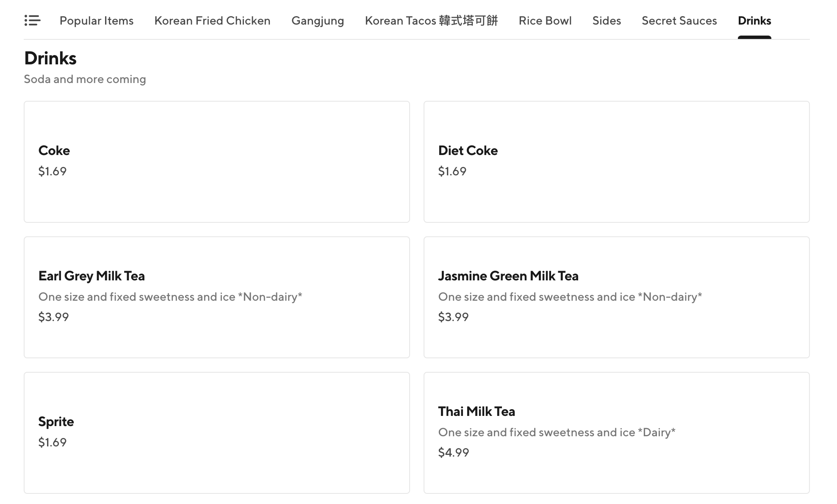
Task: Click Jasmine Green Milk Tea $3.99 price
Action: (453, 317)
